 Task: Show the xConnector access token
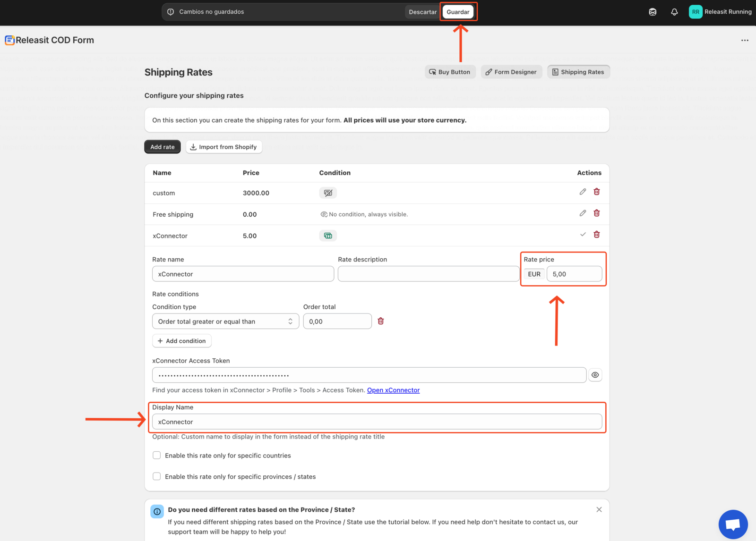pos(595,375)
